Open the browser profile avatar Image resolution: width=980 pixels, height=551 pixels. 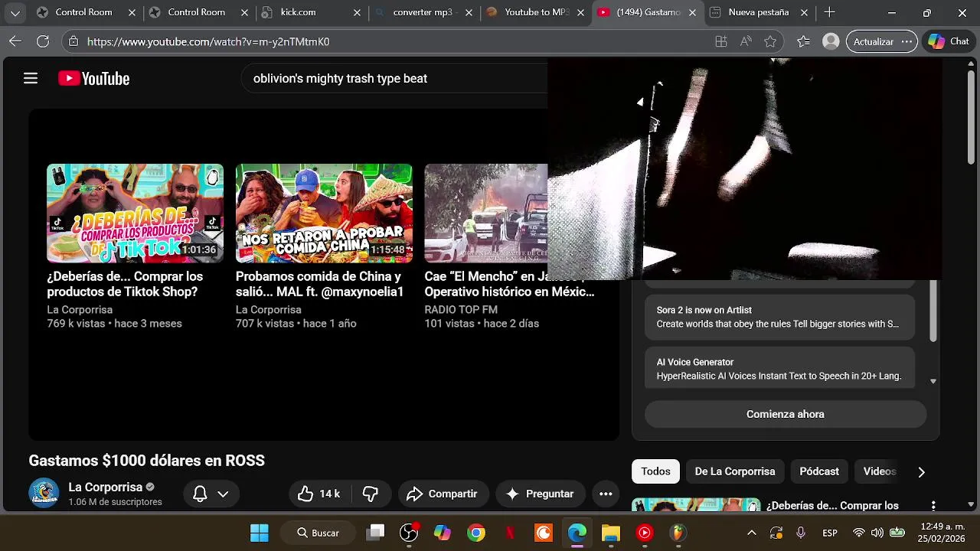click(x=831, y=41)
